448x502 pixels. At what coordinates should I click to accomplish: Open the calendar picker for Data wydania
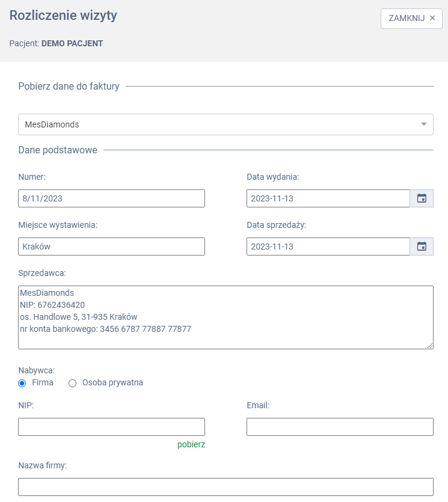[422, 198]
